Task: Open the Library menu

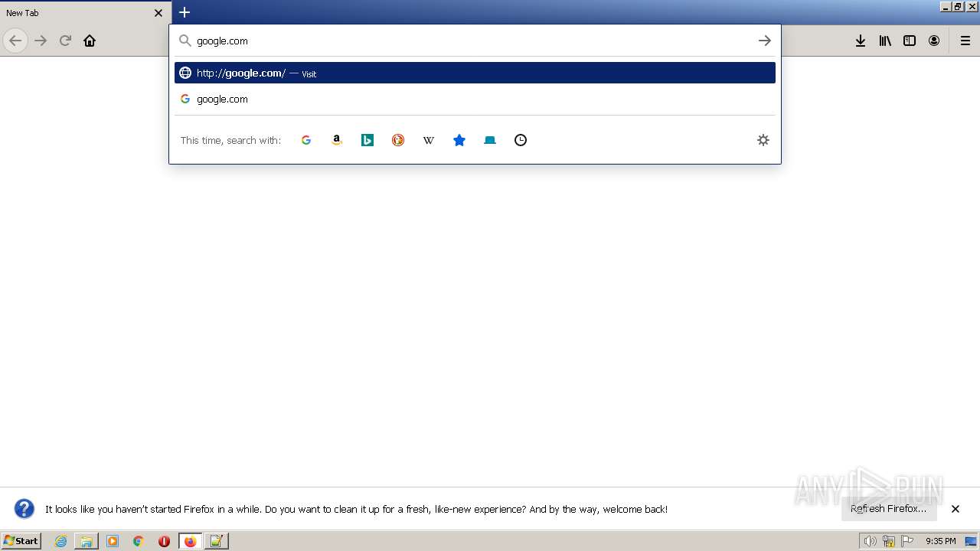Action: (x=885, y=41)
